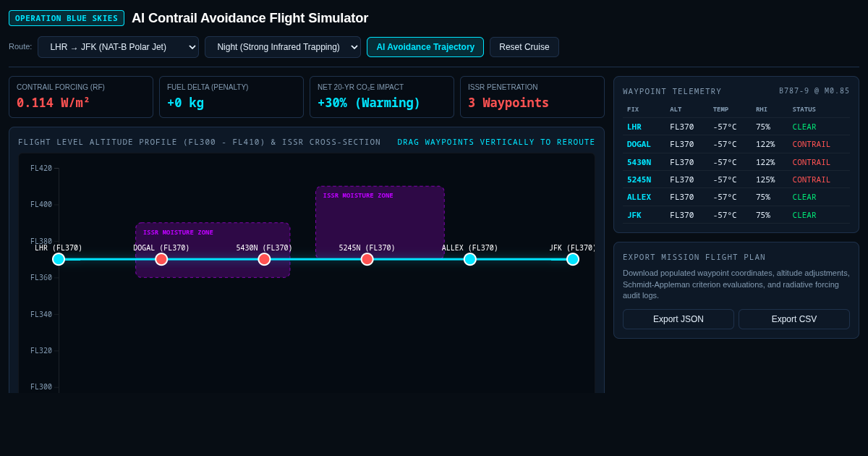
Task: Click the Drag Waypoints Vertically hint text
Action: [x=496, y=142]
